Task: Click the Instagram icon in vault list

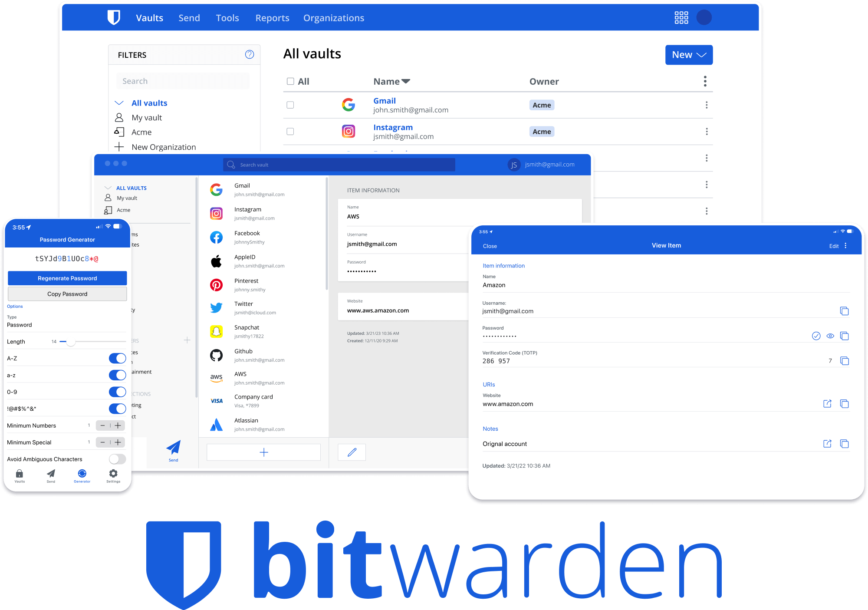Action: (216, 213)
